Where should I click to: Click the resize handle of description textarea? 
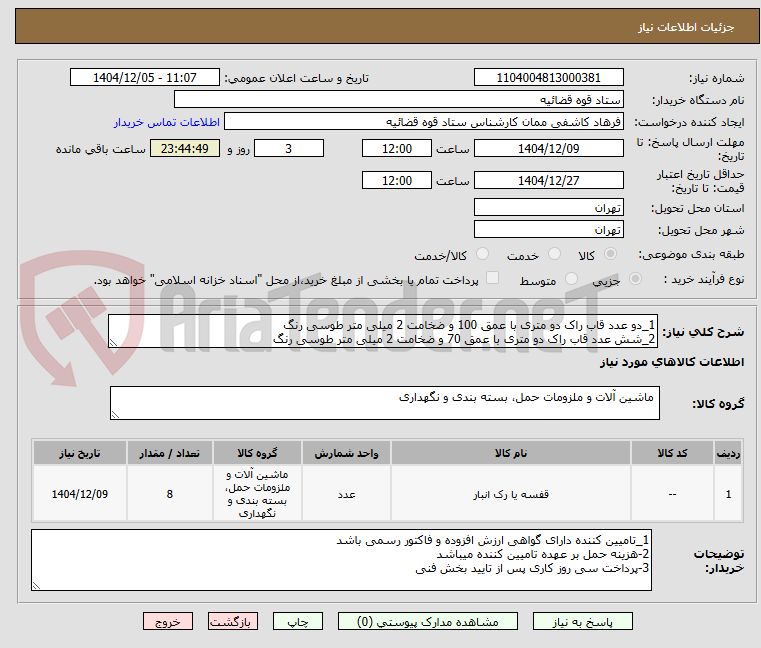click(114, 343)
